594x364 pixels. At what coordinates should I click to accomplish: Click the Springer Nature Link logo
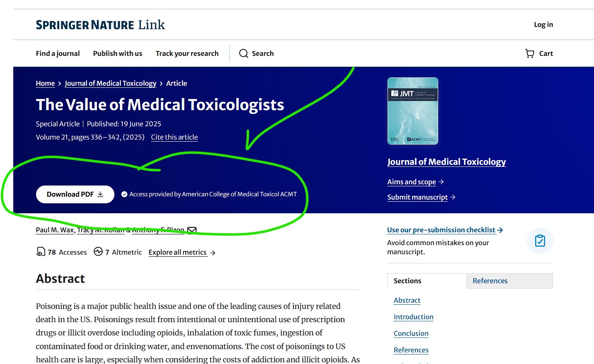point(99,24)
